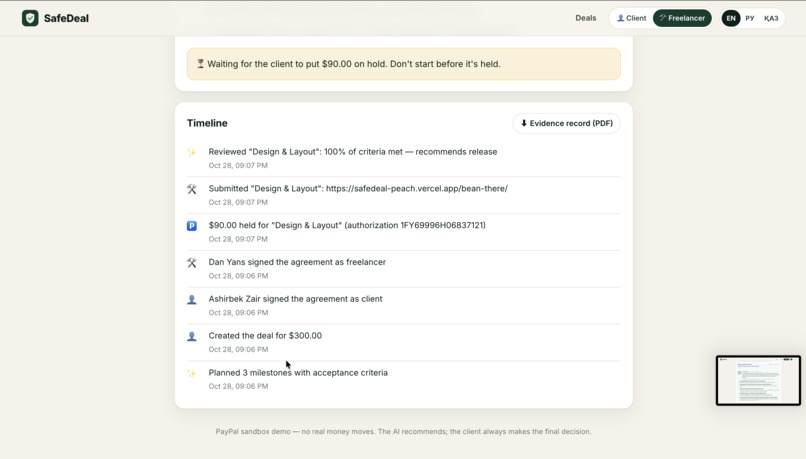Switch to the Freelancer role
The image size is (806, 459).
tap(682, 18)
